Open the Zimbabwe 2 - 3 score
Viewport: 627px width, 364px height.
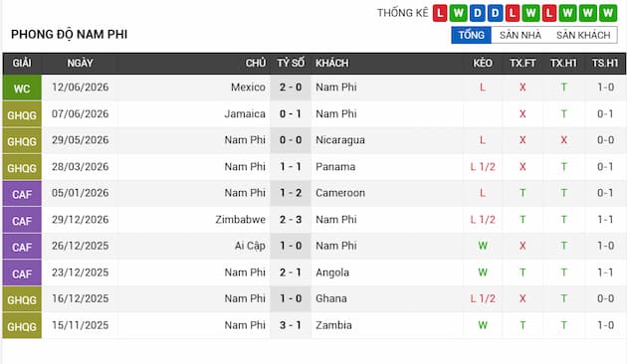click(291, 220)
